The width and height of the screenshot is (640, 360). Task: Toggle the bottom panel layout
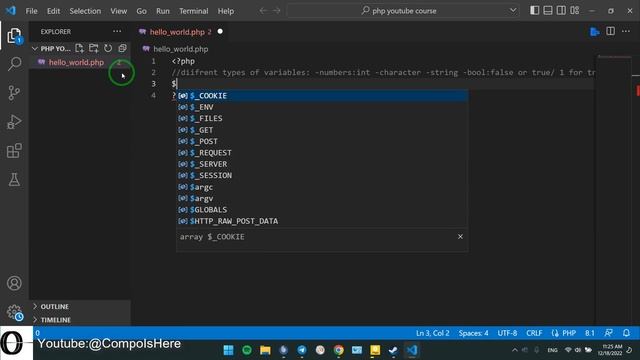click(x=548, y=11)
